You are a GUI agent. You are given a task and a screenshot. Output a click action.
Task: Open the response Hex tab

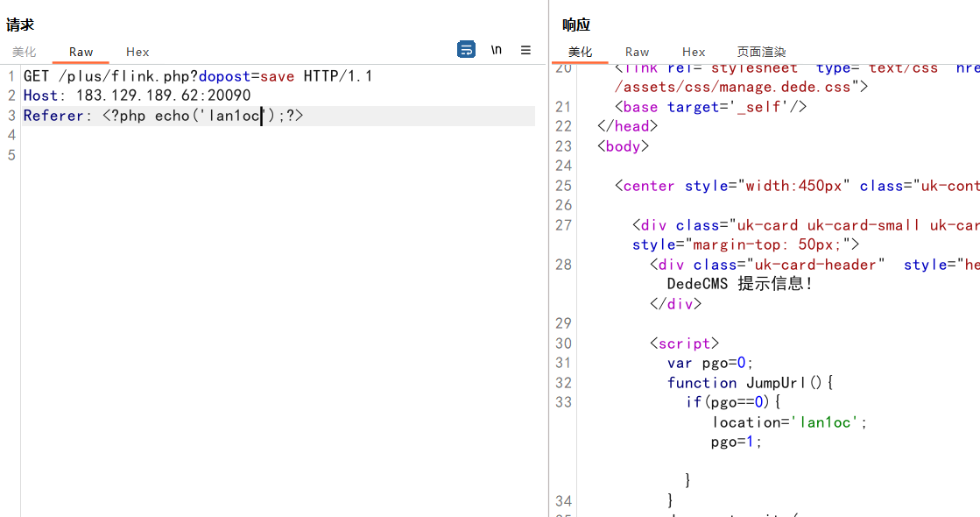(694, 52)
